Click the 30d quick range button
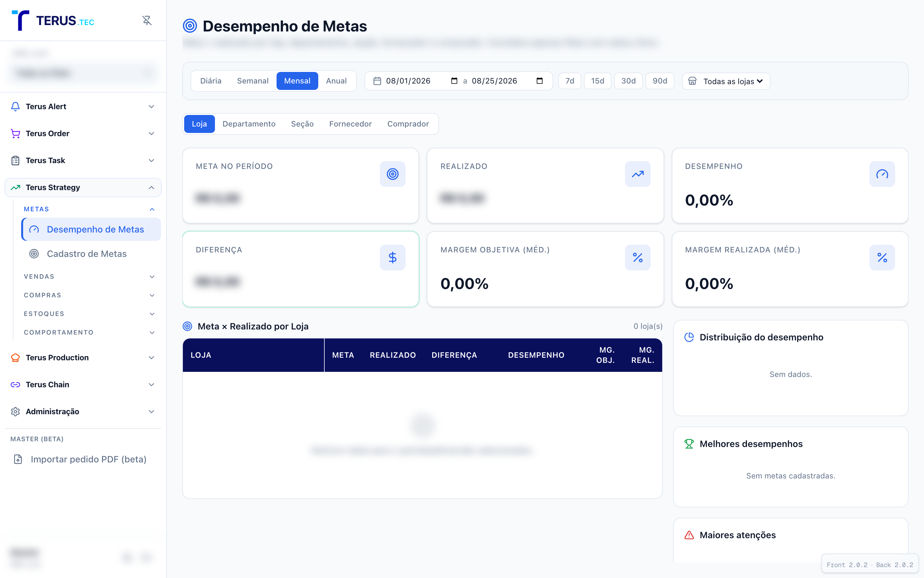Image resolution: width=924 pixels, height=578 pixels. (x=629, y=81)
